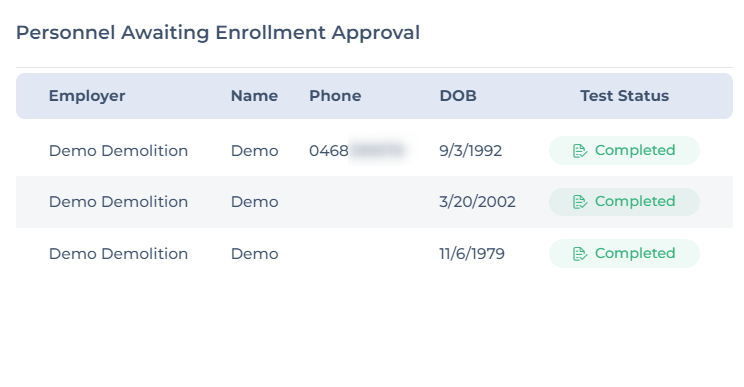Click the document icon in third Completed badge
Image resolution: width=744 pixels, height=387 pixels.
(580, 254)
